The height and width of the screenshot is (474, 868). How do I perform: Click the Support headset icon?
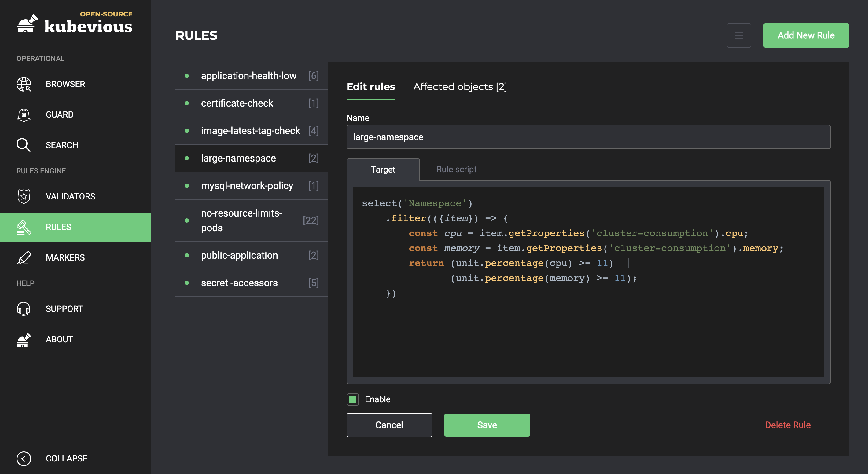(x=24, y=309)
